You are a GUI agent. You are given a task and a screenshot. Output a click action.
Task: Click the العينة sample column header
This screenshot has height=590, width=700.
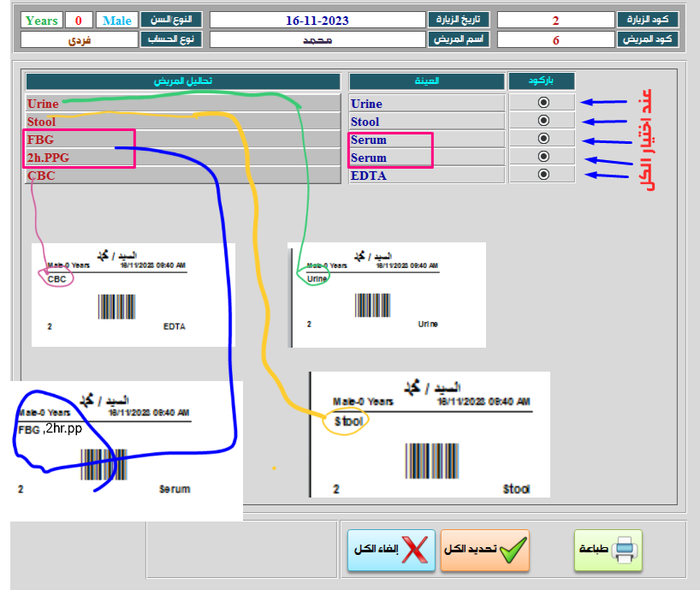[427, 81]
